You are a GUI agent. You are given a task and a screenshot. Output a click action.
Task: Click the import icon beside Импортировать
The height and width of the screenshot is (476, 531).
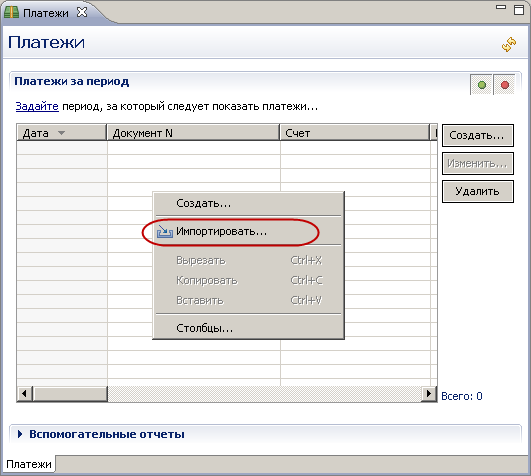coord(165,232)
